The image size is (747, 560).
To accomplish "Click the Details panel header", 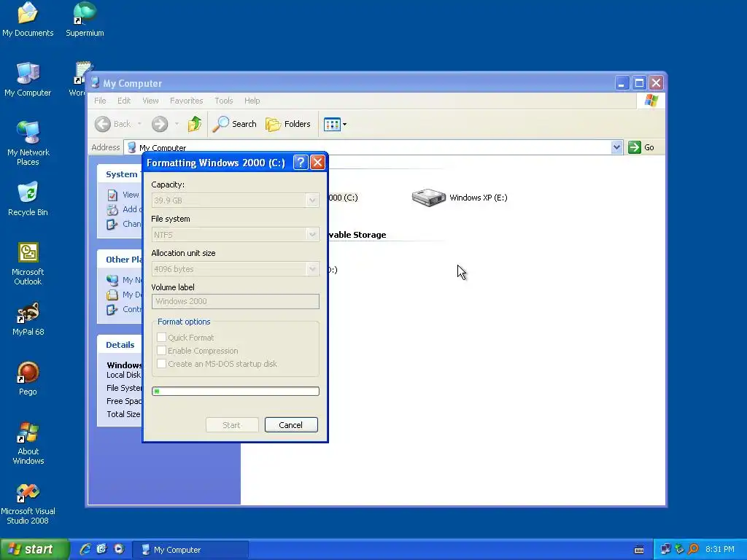I will click(120, 345).
